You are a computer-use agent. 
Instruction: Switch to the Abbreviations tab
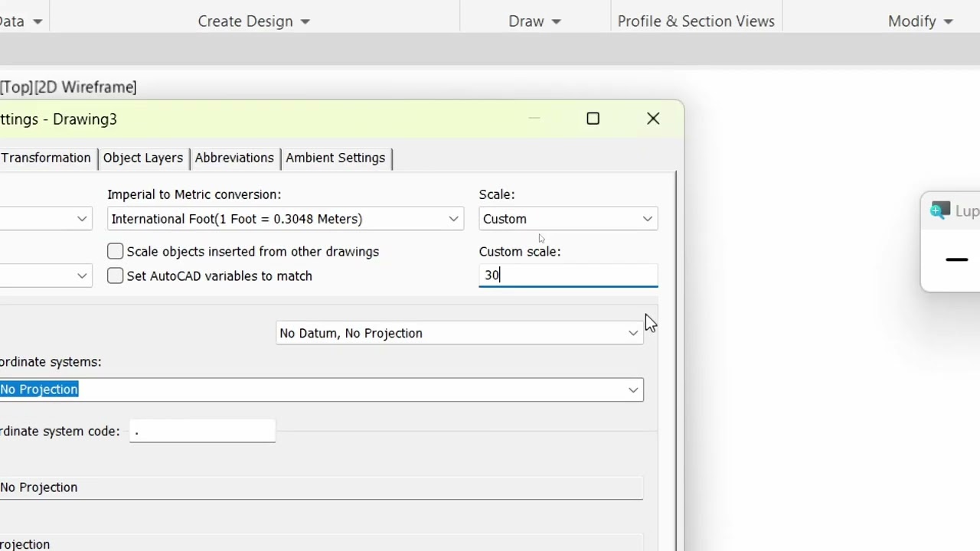tap(234, 158)
